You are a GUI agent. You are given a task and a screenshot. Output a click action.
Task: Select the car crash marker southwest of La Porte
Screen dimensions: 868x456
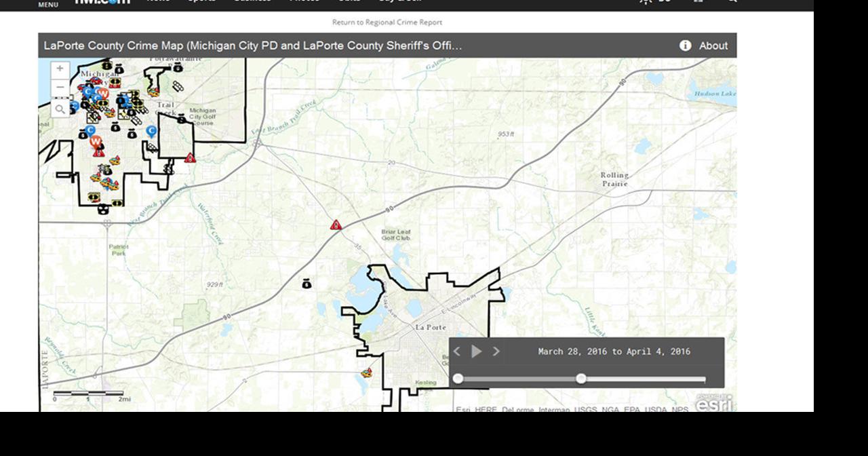click(x=367, y=373)
